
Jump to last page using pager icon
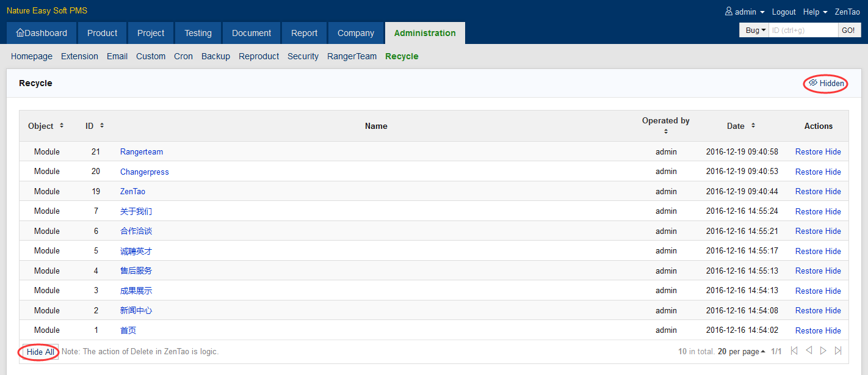(838, 351)
